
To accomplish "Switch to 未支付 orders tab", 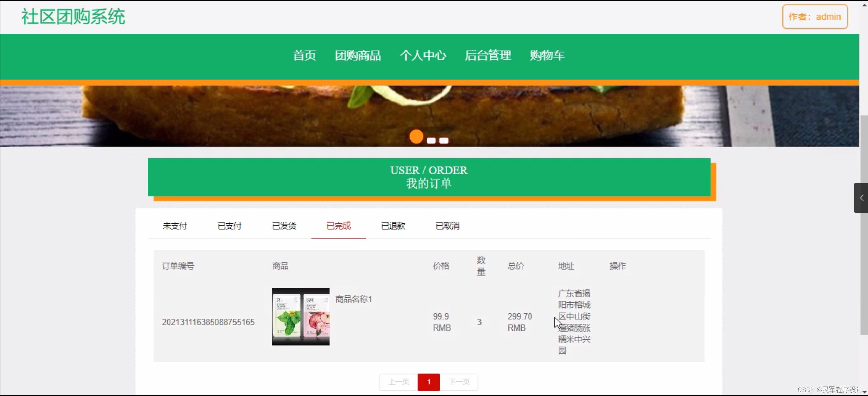I will 175,226.
